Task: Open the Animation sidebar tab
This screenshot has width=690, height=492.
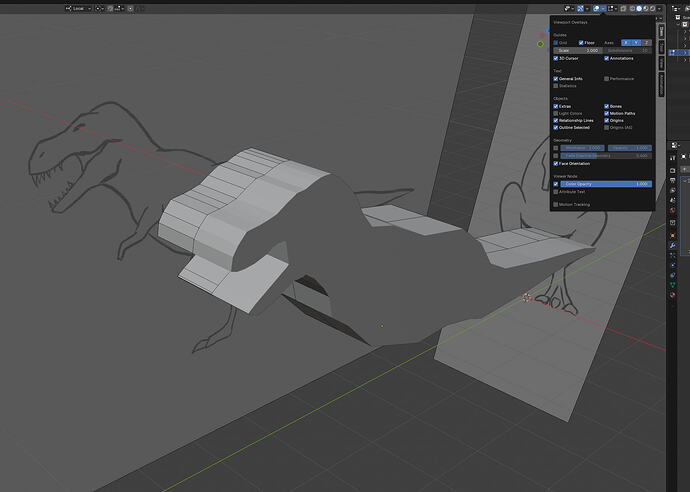Action: (661, 84)
